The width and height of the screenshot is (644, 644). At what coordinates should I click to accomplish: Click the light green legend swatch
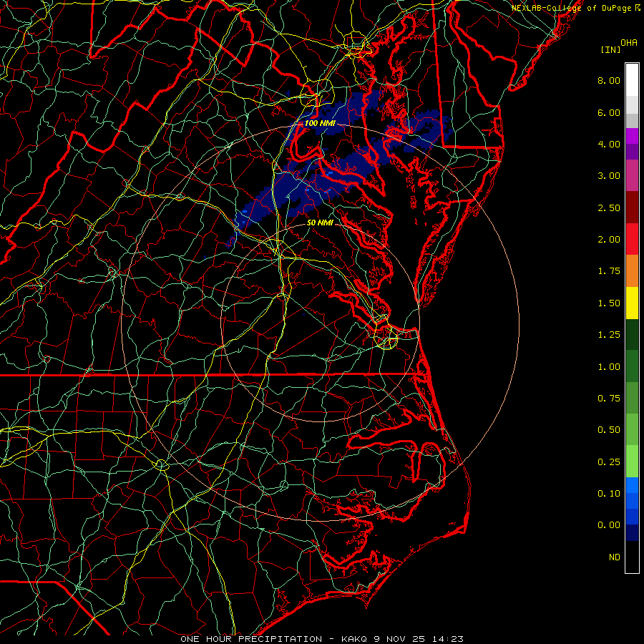coord(632,462)
